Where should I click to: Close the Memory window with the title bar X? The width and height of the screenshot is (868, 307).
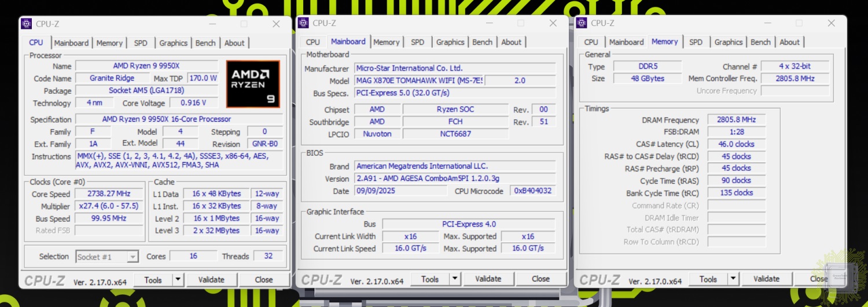pyautogui.click(x=832, y=23)
